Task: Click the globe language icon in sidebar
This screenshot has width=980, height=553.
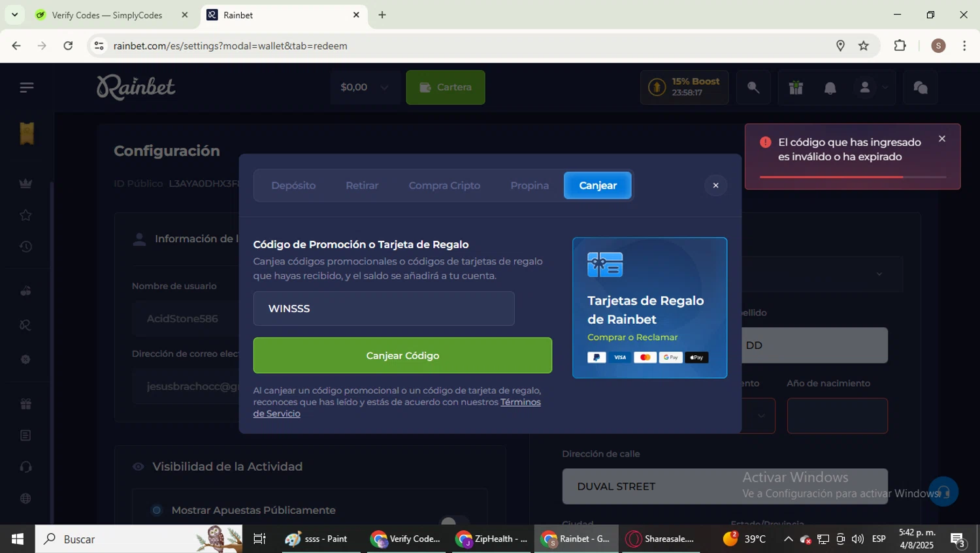Action: tap(25, 498)
